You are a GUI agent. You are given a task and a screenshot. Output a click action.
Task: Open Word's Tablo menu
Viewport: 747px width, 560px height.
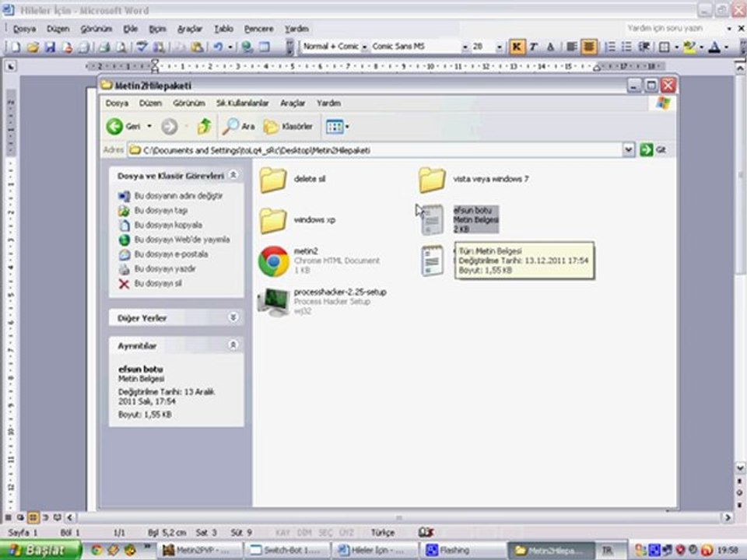click(223, 29)
